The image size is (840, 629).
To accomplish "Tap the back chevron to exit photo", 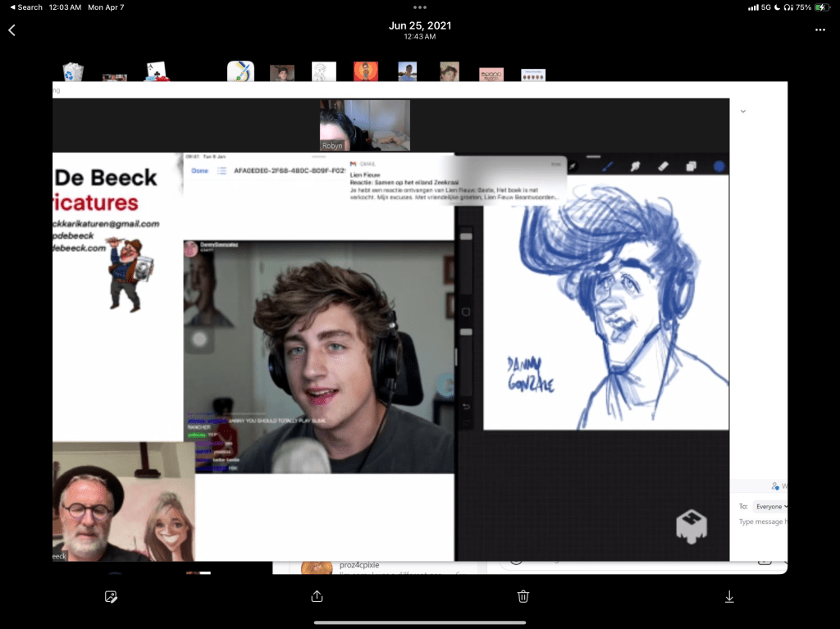I will tap(12, 30).
